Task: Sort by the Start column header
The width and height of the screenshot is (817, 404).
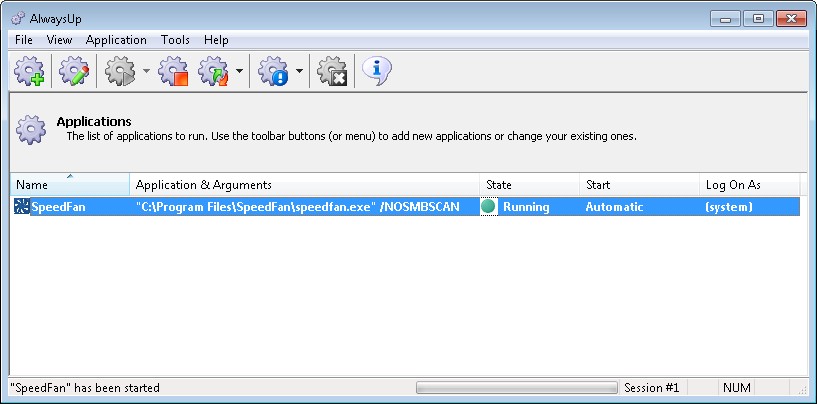Action: [640, 185]
